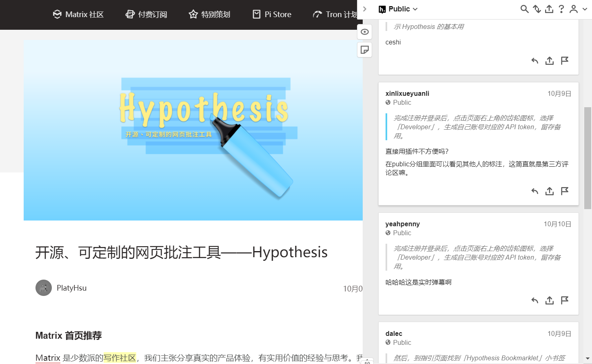Click the article title 开源、可定制的网页批注工具
The height and width of the screenshot is (364, 592).
(181, 252)
